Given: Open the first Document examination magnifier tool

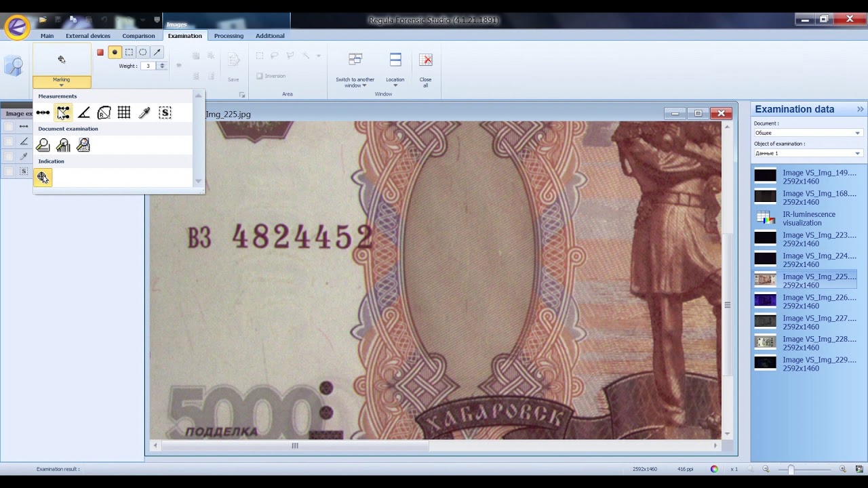Looking at the screenshot, I should coord(43,145).
